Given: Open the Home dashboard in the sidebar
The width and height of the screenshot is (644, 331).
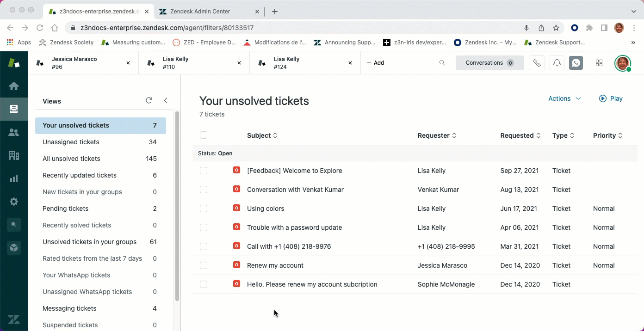Looking at the screenshot, I should click(x=14, y=86).
